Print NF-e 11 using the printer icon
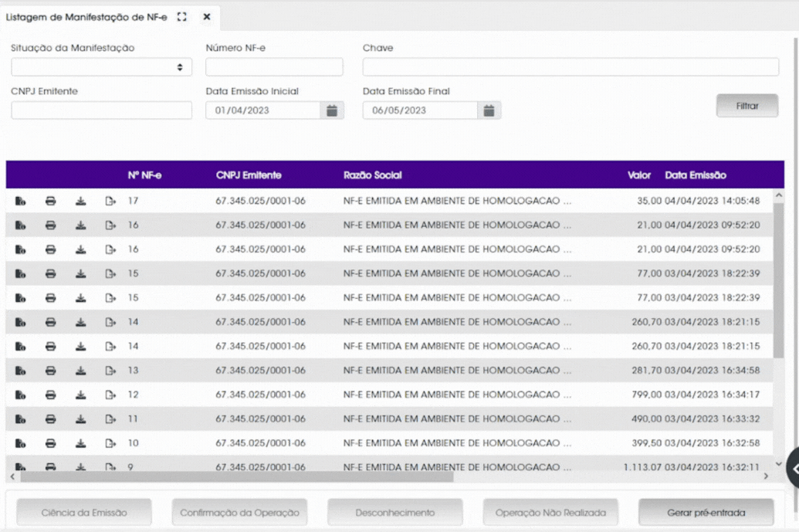This screenshot has height=532, width=799. 50,418
